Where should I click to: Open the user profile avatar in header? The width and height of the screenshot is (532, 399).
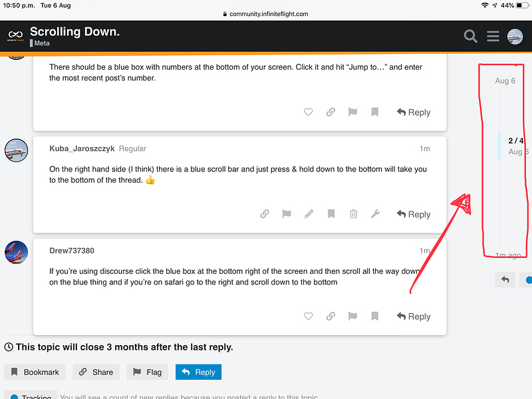coord(515,36)
